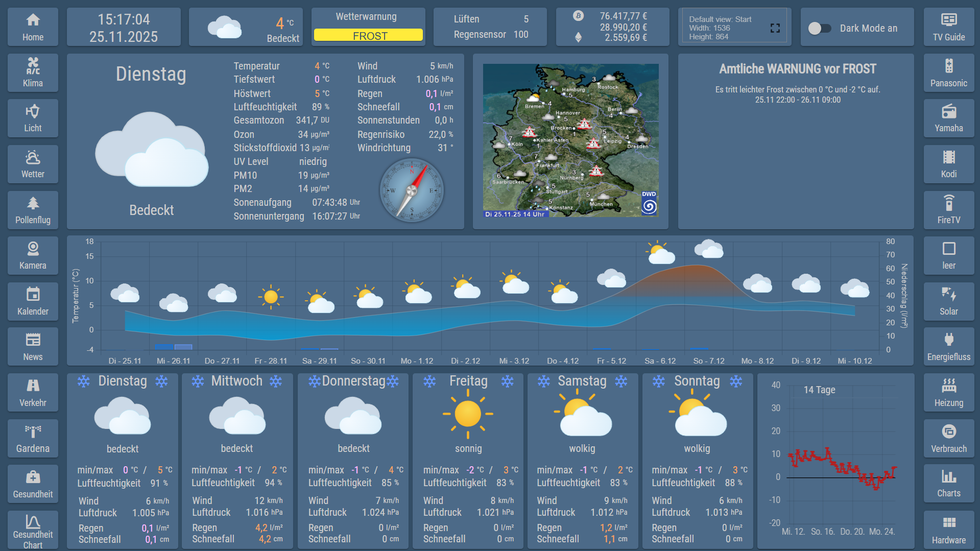Click the Bitcoin price icon
This screenshot has height=551, width=980.
(x=578, y=16)
